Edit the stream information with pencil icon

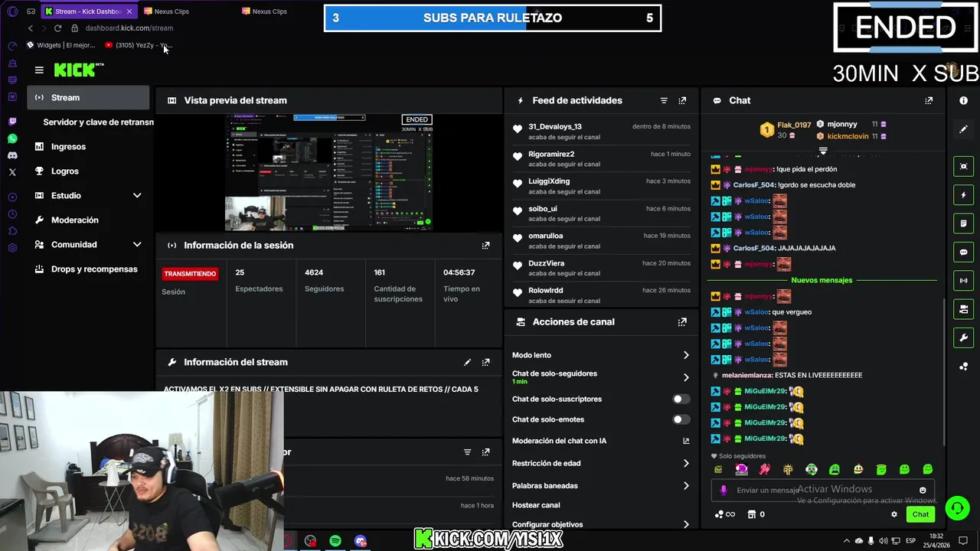pos(467,363)
